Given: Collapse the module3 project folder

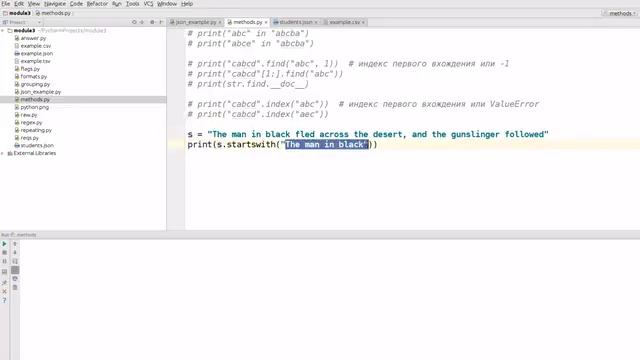Looking at the screenshot, I should [3, 31].
